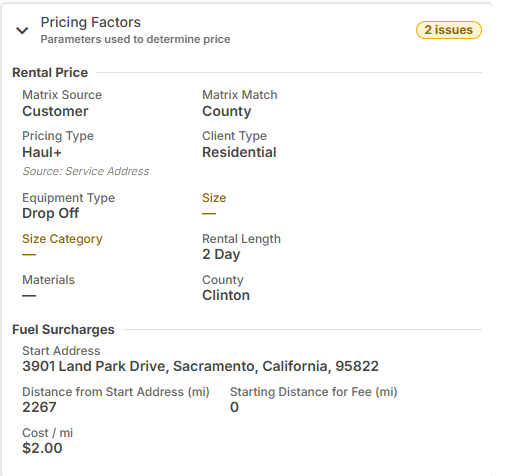Click the empty Size value dash
The width and height of the screenshot is (520, 476).
(209, 214)
